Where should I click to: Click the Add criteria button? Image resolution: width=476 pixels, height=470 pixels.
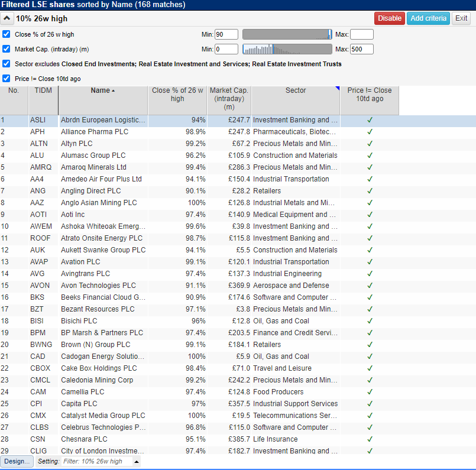pyautogui.click(x=428, y=18)
